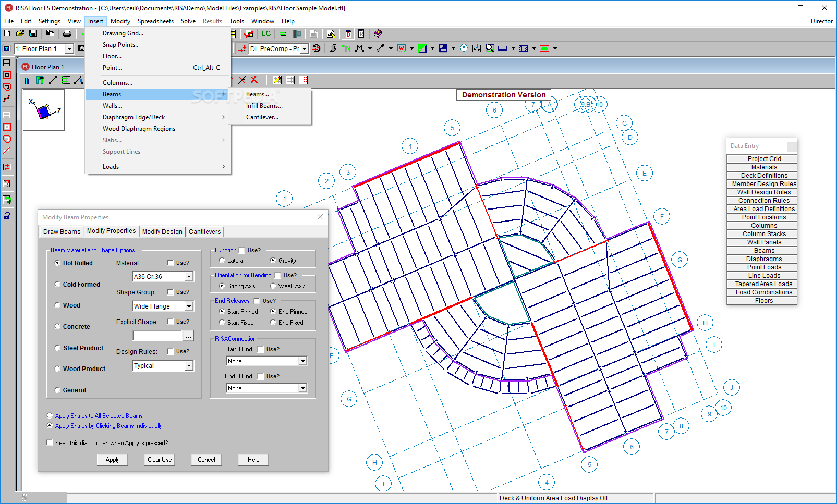Click the X-Z axis orientation thumbnail
Screen dimensions: 837x504
44,109
